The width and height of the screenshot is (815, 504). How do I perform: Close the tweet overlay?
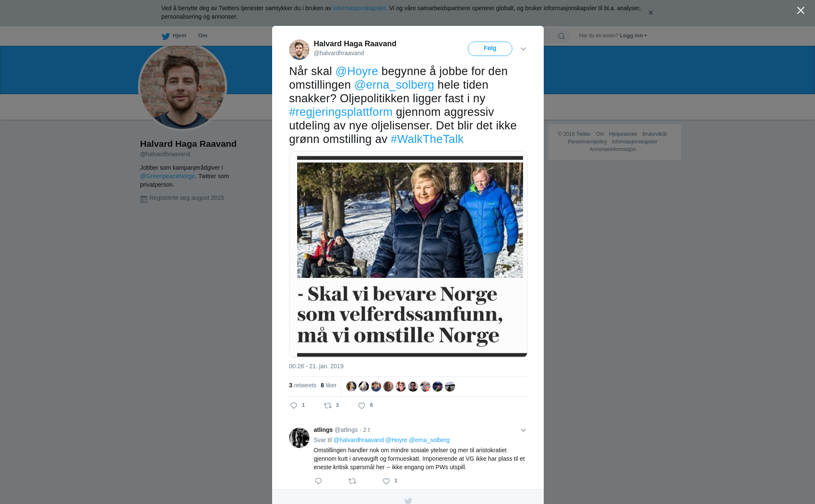pos(801,11)
